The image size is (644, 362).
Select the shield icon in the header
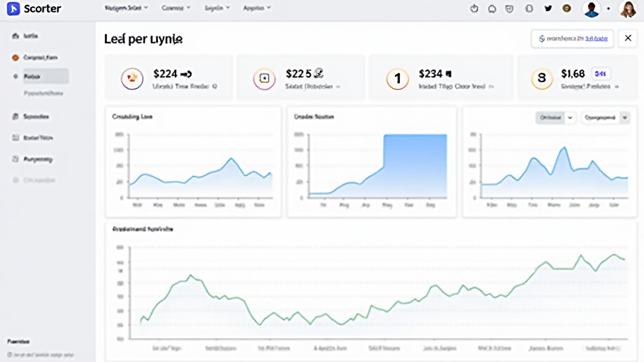511,8
